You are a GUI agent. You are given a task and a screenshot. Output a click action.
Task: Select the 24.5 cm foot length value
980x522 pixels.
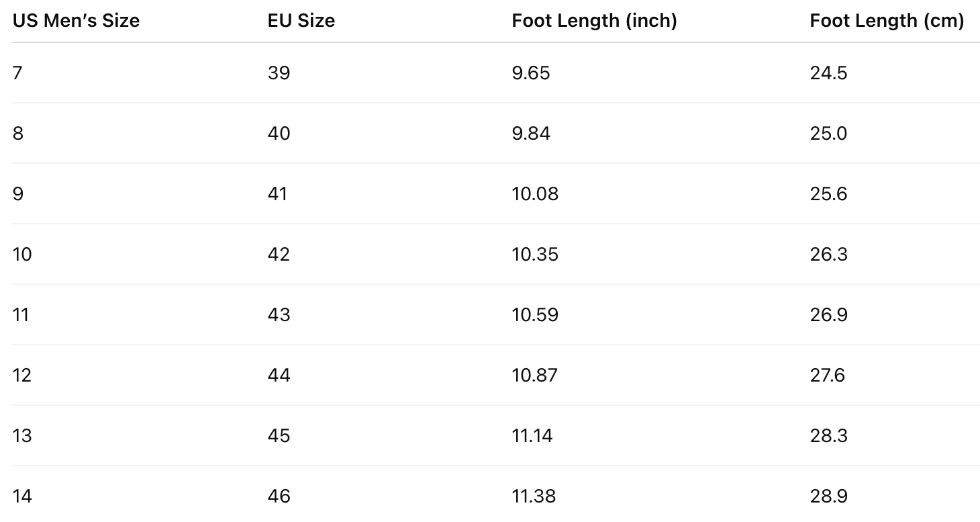tap(828, 73)
